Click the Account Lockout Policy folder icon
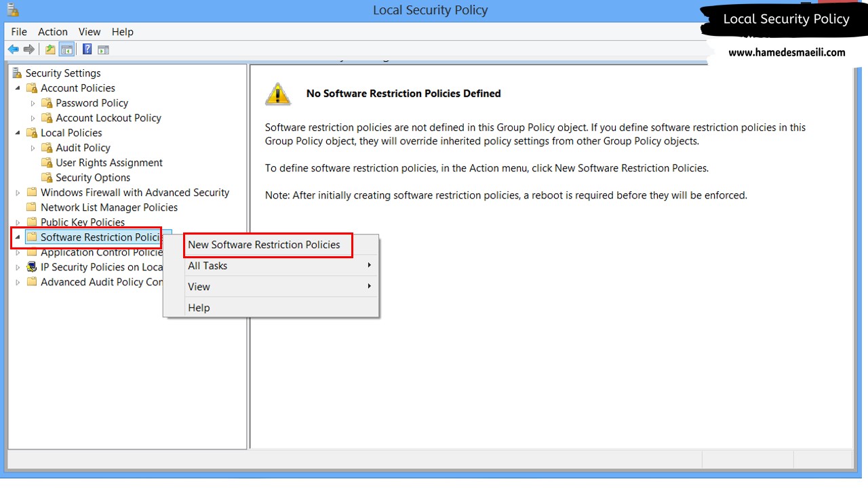Screen dimensions: 868x488 [x=47, y=118]
